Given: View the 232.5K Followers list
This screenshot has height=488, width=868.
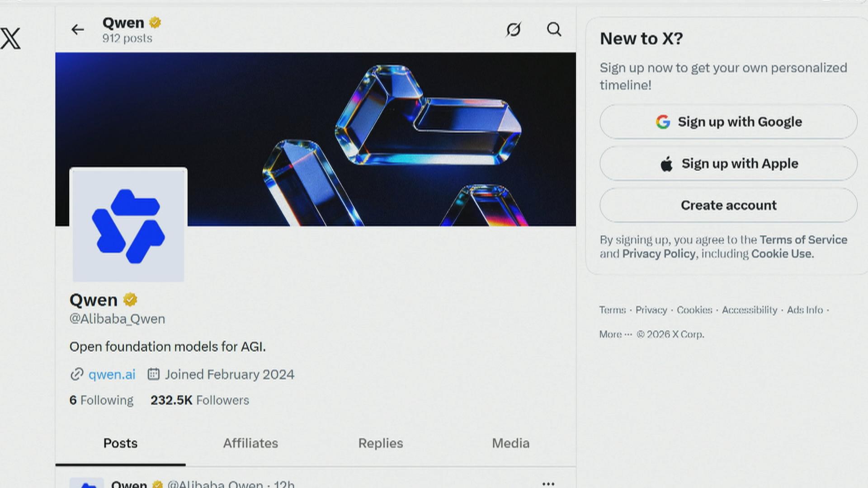Looking at the screenshot, I should 200,400.
